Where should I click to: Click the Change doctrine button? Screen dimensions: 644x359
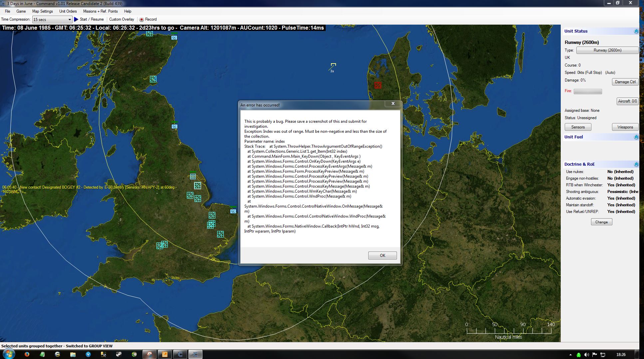[601, 222]
